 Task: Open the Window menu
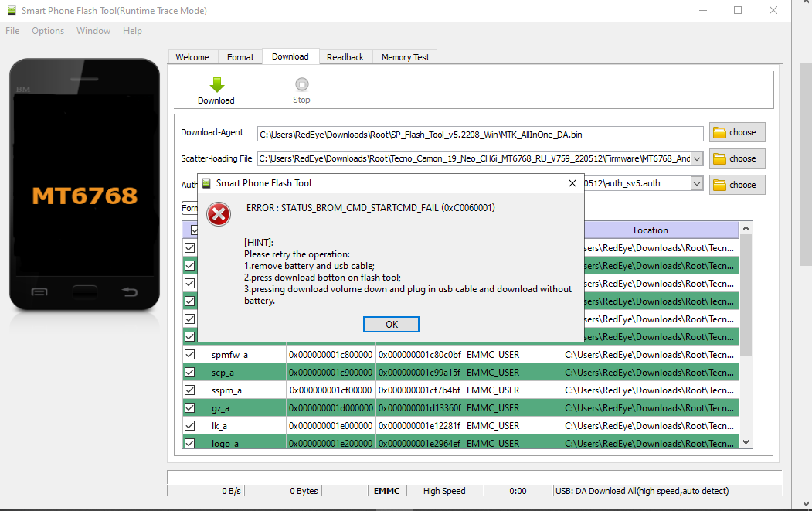pos(93,31)
